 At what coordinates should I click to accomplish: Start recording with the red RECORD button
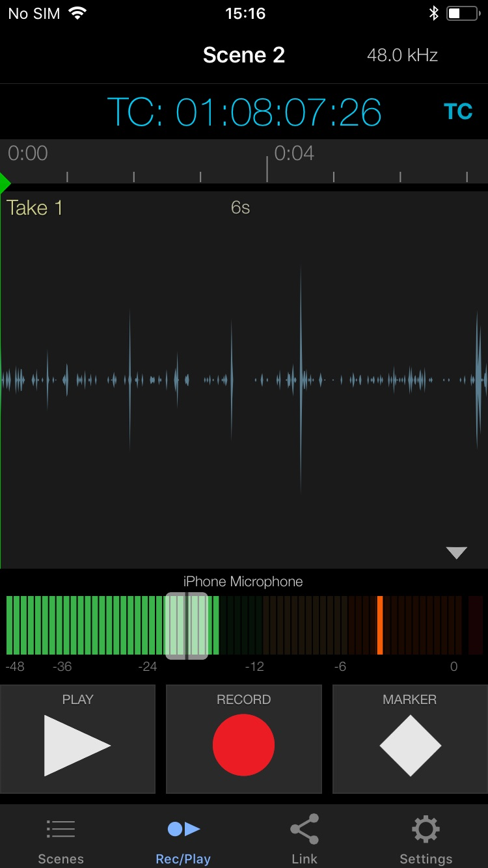(x=243, y=739)
